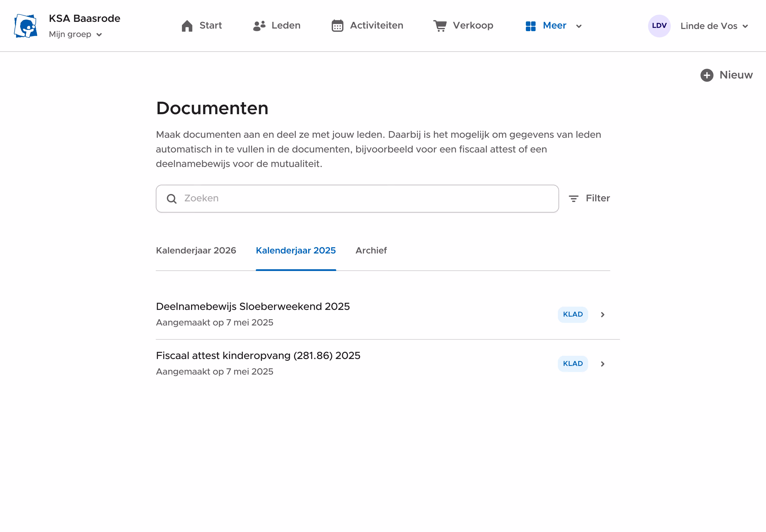Click the plus icon next to Nieuw
This screenshot has height=532, width=766.
[707, 75]
